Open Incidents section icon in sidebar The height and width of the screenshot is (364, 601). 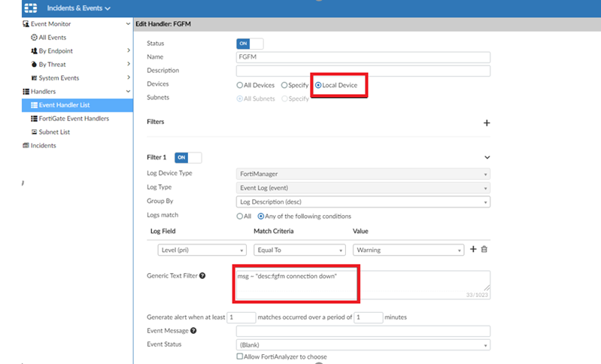25,145
